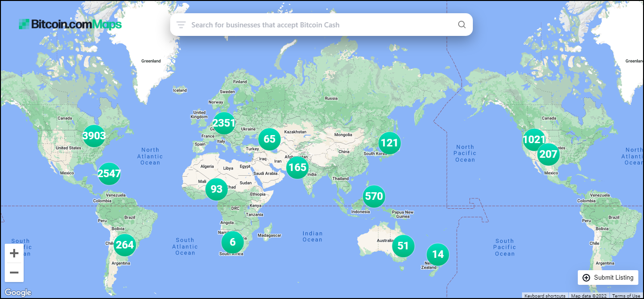Open the 65 cluster near Turkey
The height and width of the screenshot is (299, 644).
[x=270, y=139]
